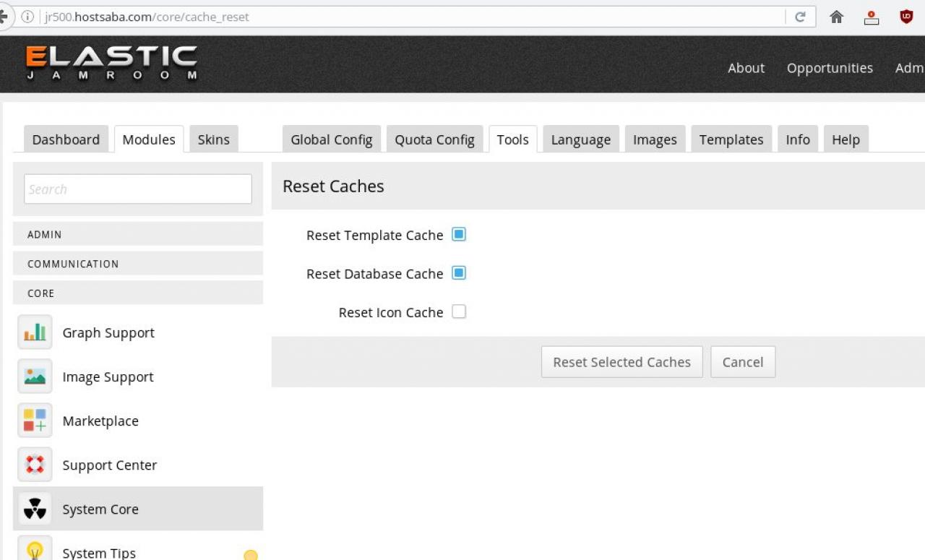
Task: Click the Cancel button
Action: (x=743, y=362)
